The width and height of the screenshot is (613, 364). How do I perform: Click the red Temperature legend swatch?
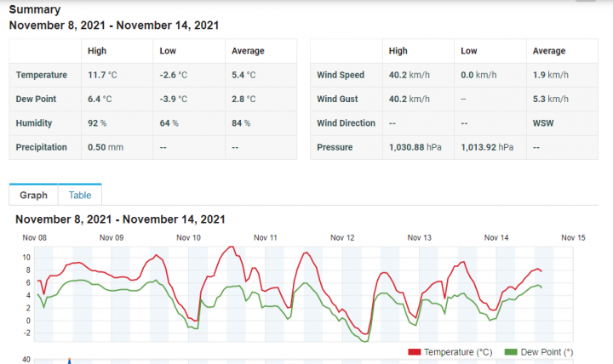[415, 351]
